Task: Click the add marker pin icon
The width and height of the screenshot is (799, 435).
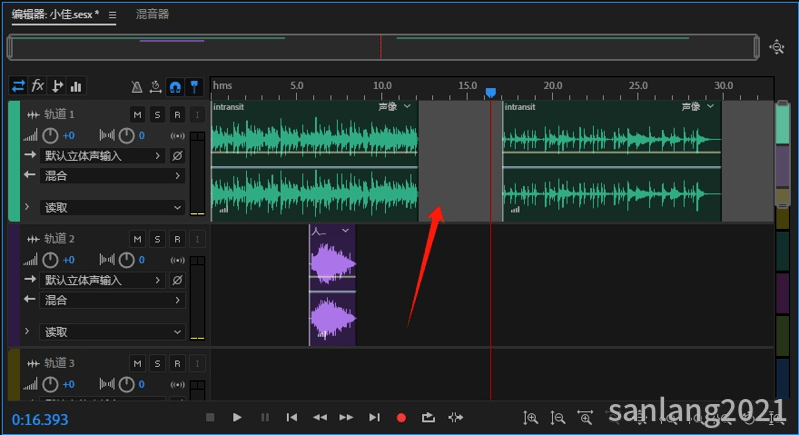Action: 194,87
